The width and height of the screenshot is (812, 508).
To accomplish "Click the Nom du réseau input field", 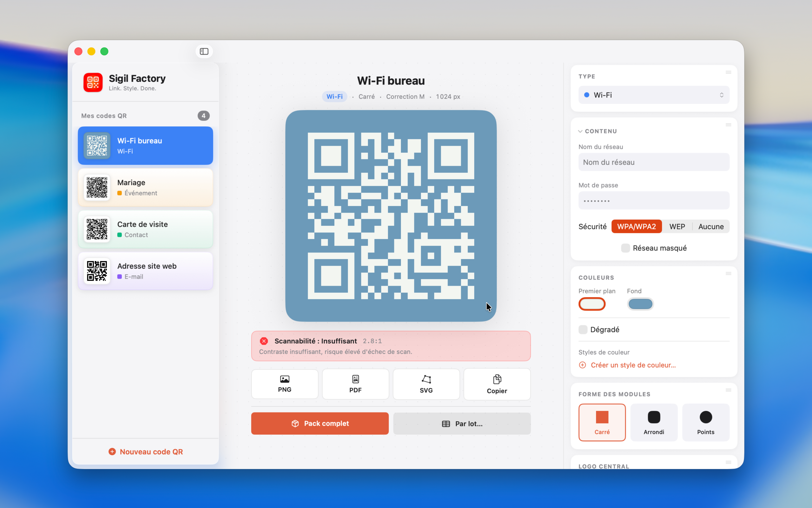I will 654,162.
